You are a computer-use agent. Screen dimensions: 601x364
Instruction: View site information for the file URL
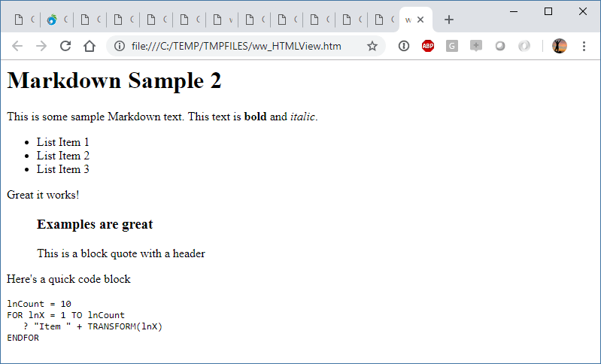(120, 46)
